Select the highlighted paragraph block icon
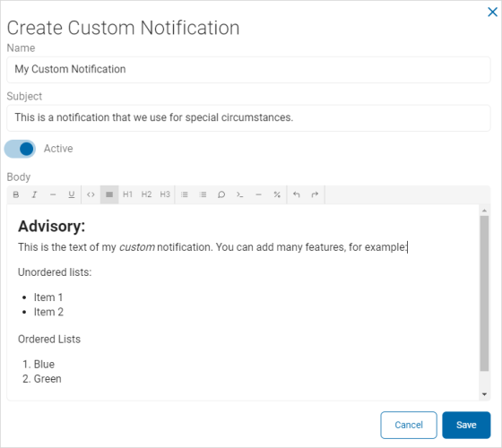 (109, 194)
